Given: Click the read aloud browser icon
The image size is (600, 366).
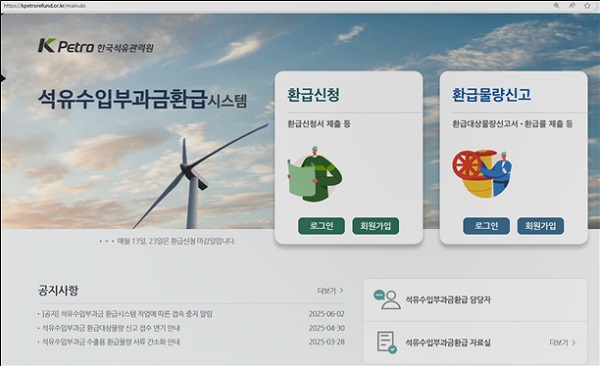Looking at the screenshot, I should point(572,5).
